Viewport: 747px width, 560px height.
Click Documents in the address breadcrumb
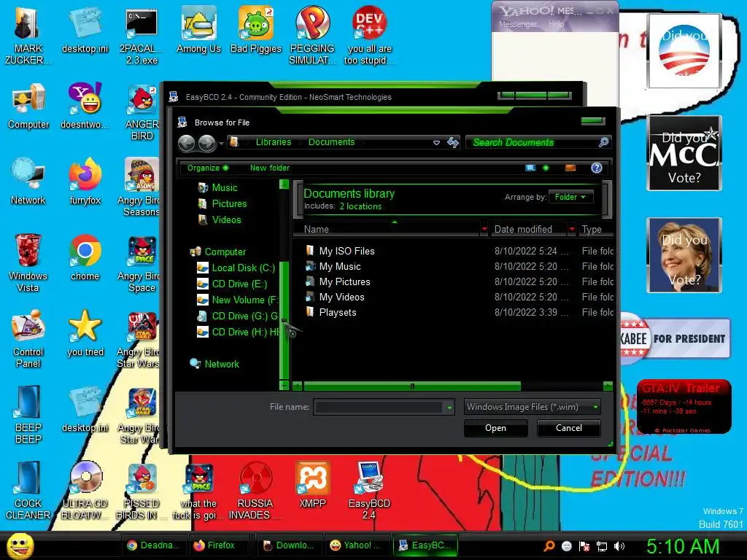click(331, 142)
